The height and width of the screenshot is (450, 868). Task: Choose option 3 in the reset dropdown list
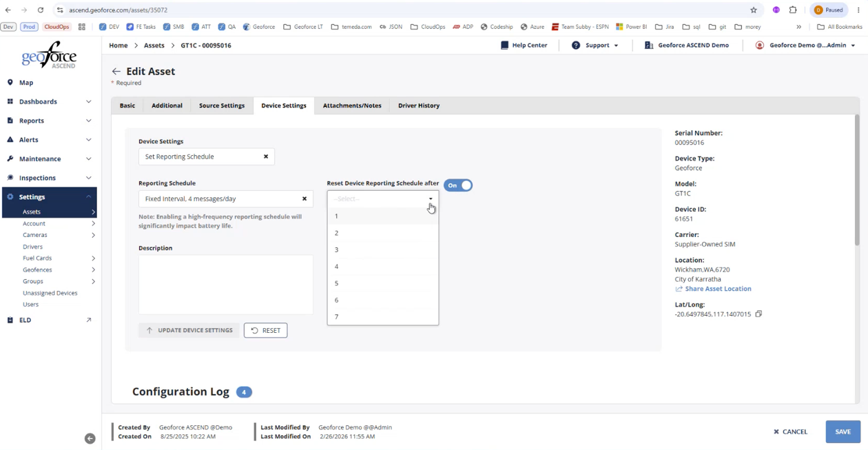(x=383, y=249)
